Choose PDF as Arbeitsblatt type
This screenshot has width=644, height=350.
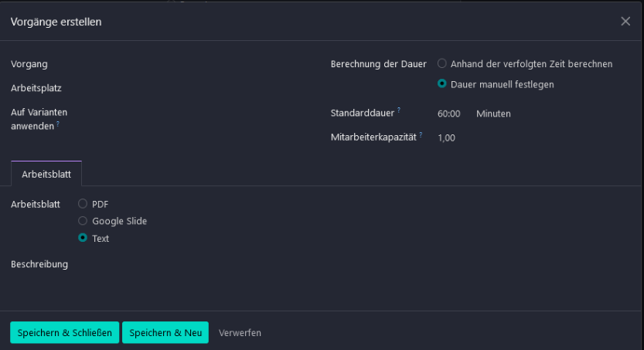point(83,203)
